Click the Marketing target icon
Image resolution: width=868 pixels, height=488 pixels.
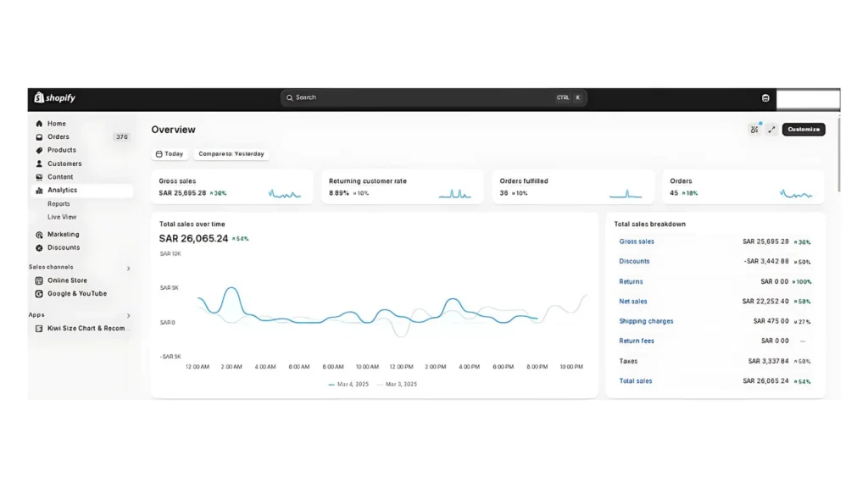(39, 235)
